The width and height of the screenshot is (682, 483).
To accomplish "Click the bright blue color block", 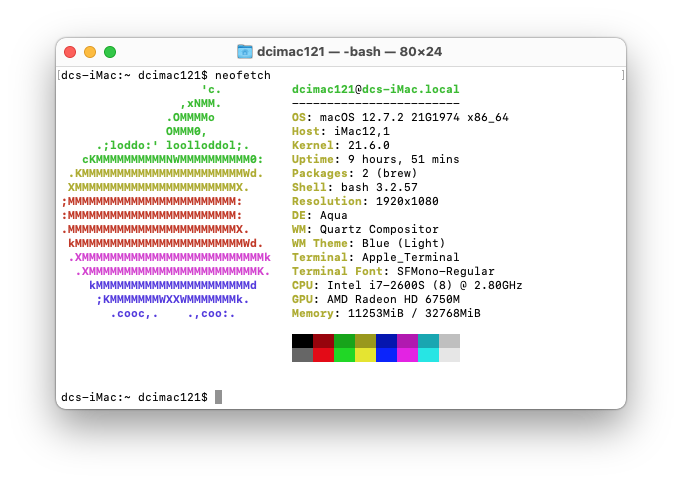I will click(x=386, y=355).
